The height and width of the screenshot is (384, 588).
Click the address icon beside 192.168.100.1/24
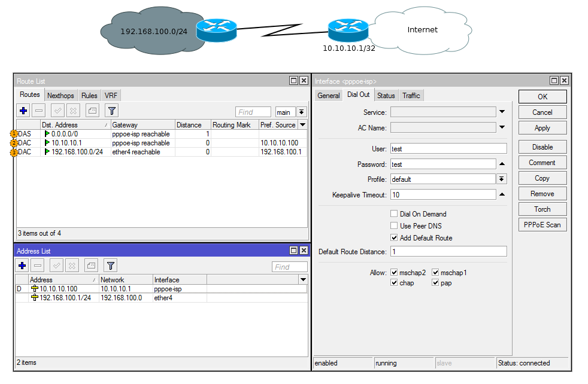[35, 297]
